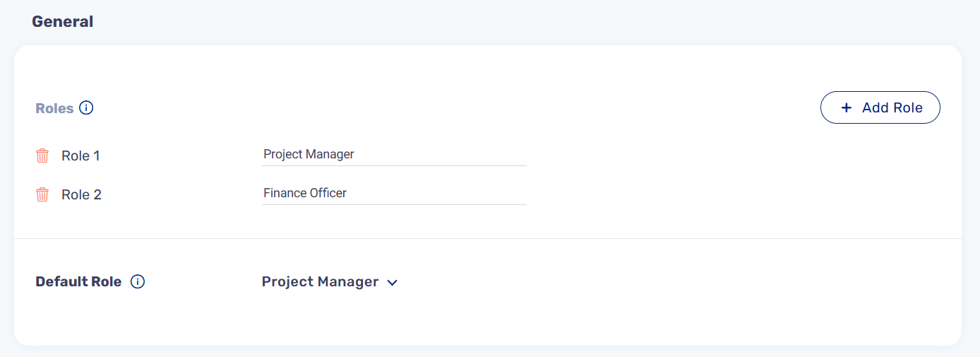
Task: Click the Role 1 label
Action: [x=80, y=156]
